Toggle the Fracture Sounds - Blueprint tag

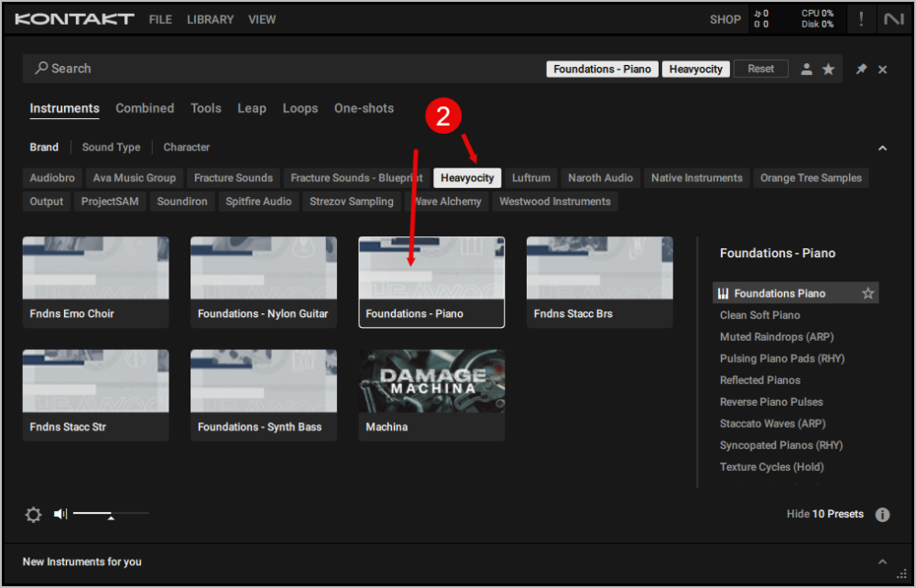point(356,178)
